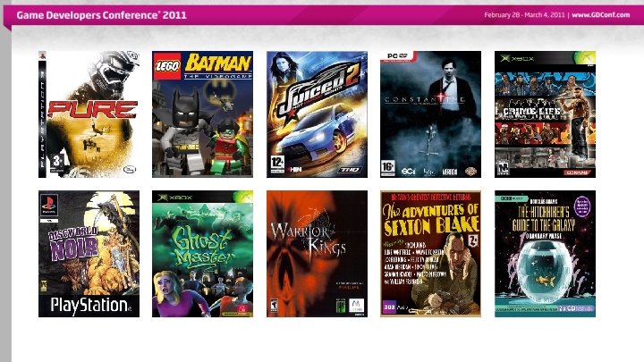Click the Ghost Master Xbox cover
This screenshot has width=644, height=362.
click(x=202, y=254)
